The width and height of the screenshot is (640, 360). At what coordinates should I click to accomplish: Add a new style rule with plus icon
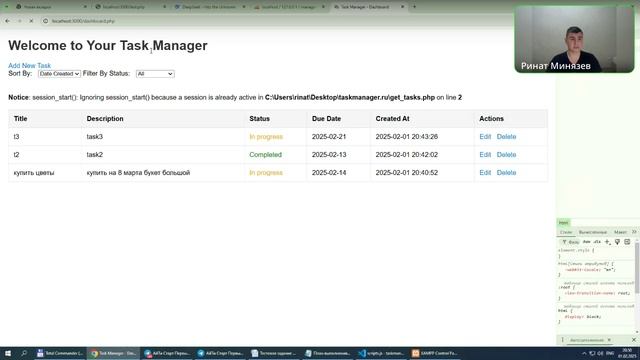tap(607, 242)
